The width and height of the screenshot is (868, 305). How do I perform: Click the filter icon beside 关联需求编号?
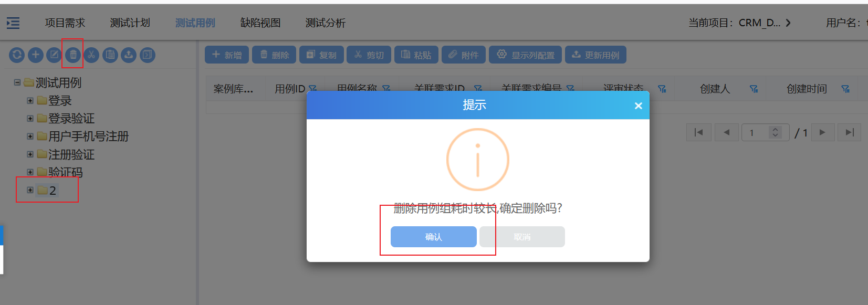pos(570,88)
